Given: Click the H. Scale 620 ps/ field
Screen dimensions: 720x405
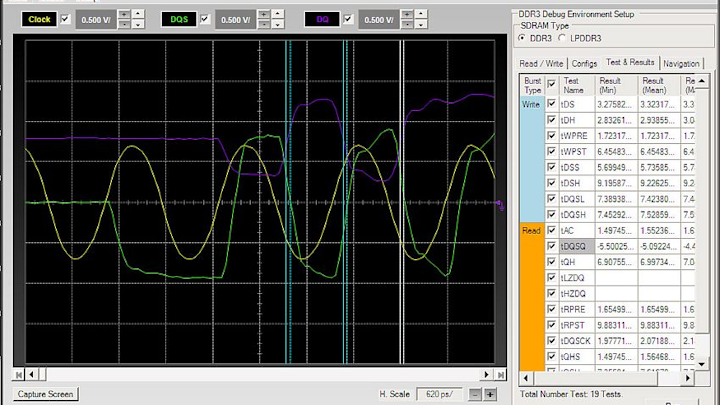Looking at the screenshot, I should pyautogui.click(x=439, y=394).
